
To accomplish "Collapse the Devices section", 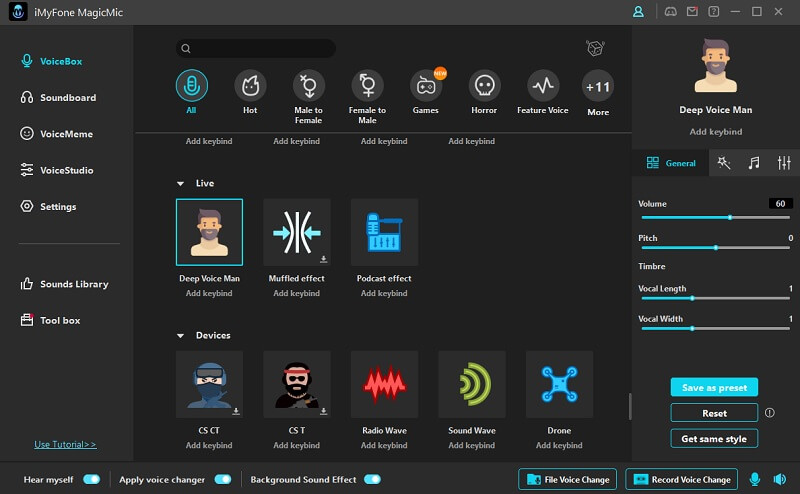I will tap(180, 336).
